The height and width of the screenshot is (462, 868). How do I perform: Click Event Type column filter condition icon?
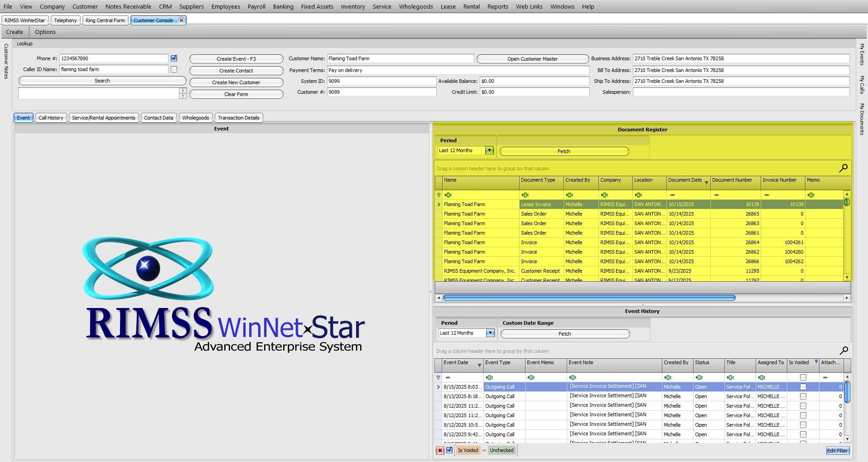[x=489, y=377]
